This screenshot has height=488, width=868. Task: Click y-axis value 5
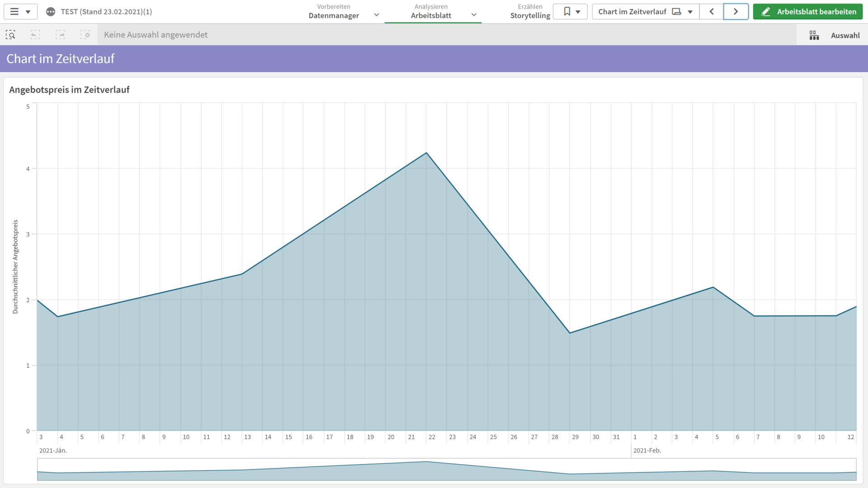(28, 107)
